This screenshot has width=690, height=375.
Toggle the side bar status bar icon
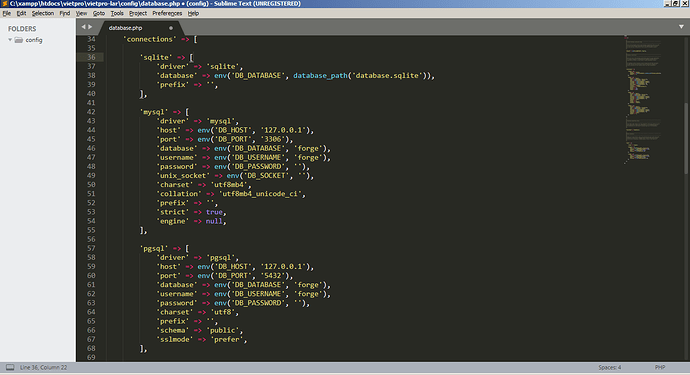[10, 367]
